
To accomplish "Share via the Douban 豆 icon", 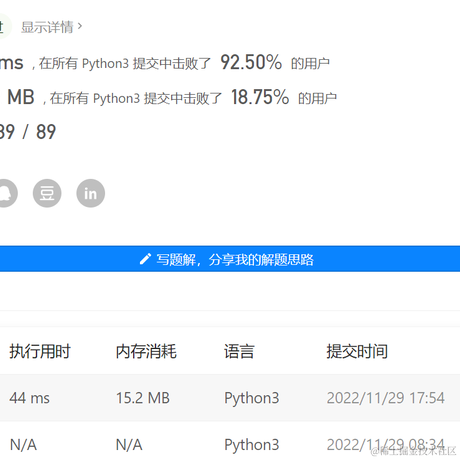I will point(47,193).
